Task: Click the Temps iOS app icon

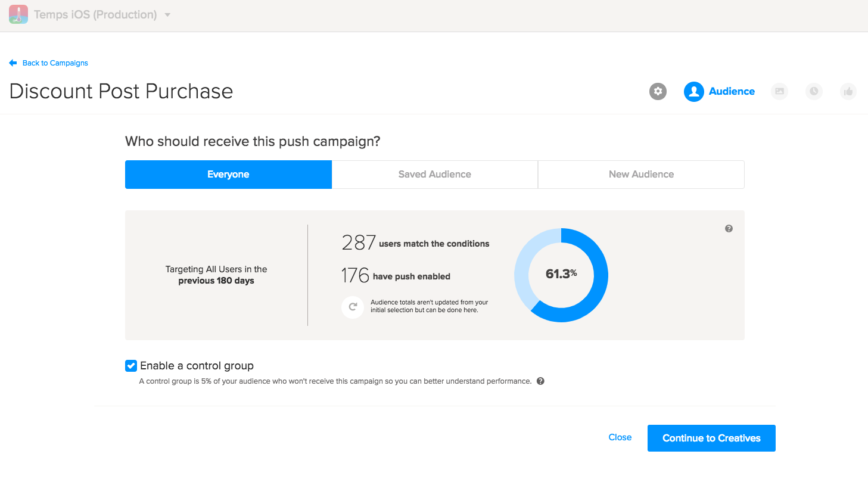Action: click(18, 14)
